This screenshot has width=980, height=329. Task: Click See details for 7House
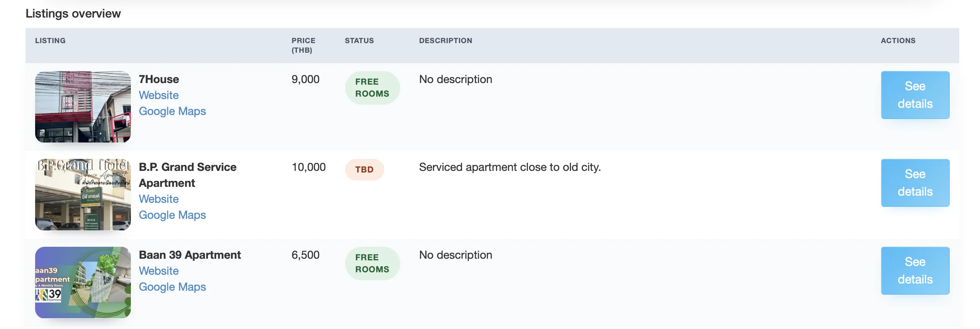(x=915, y=95)
